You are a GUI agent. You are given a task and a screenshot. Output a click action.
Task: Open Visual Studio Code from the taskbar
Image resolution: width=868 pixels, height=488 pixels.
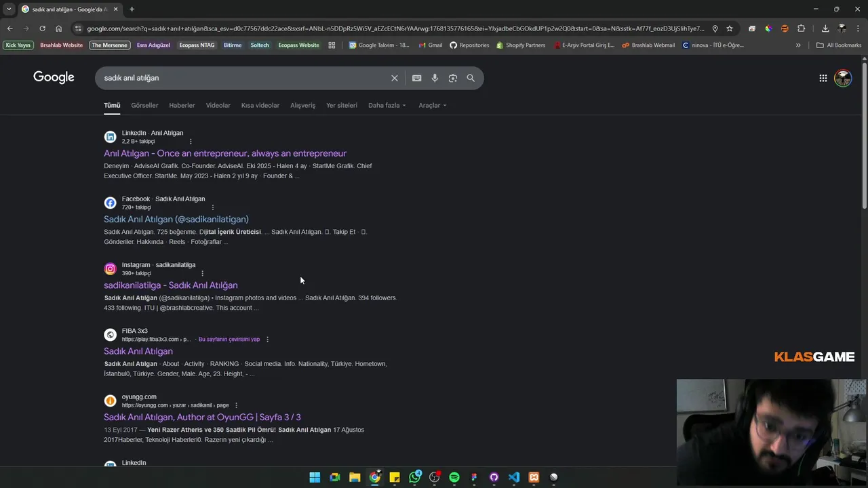pyautogui.click(x=514, y=477)
